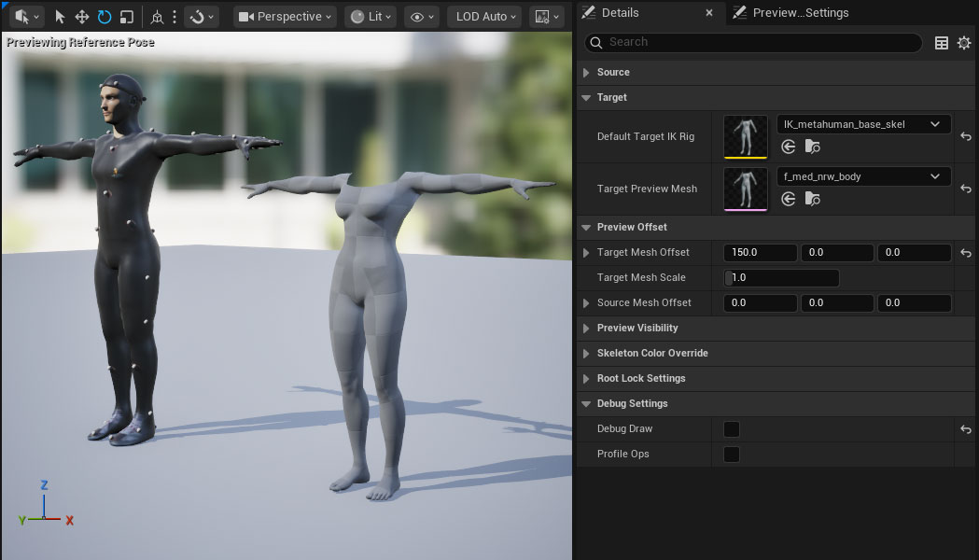Enable the Debug Draw checkbox

[x=732, y=429]
